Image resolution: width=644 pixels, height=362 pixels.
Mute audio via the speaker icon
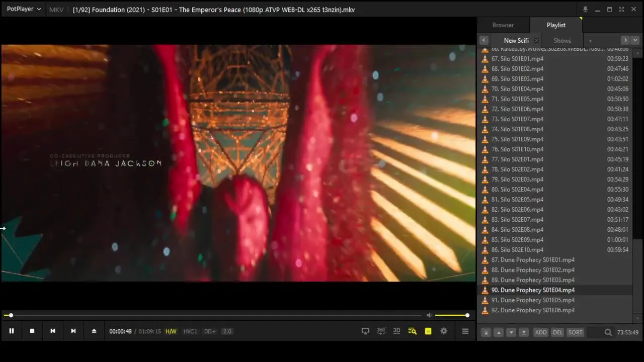pos(429,315)
